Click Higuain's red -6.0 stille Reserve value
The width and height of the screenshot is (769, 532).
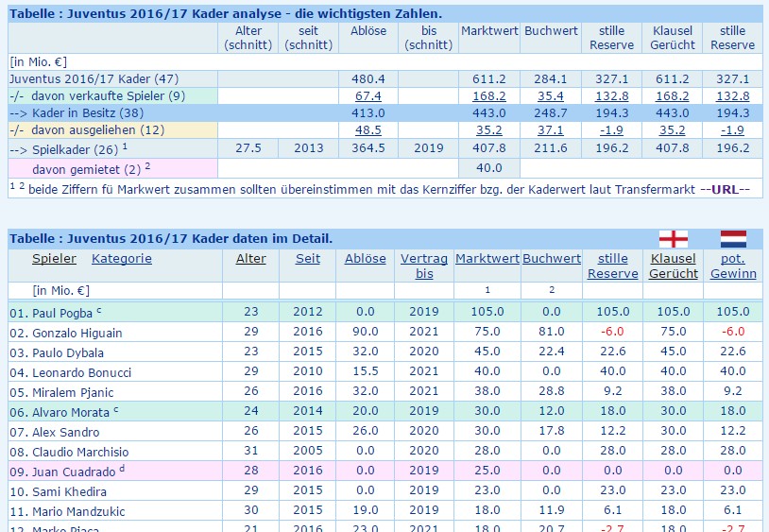[612, 332]
